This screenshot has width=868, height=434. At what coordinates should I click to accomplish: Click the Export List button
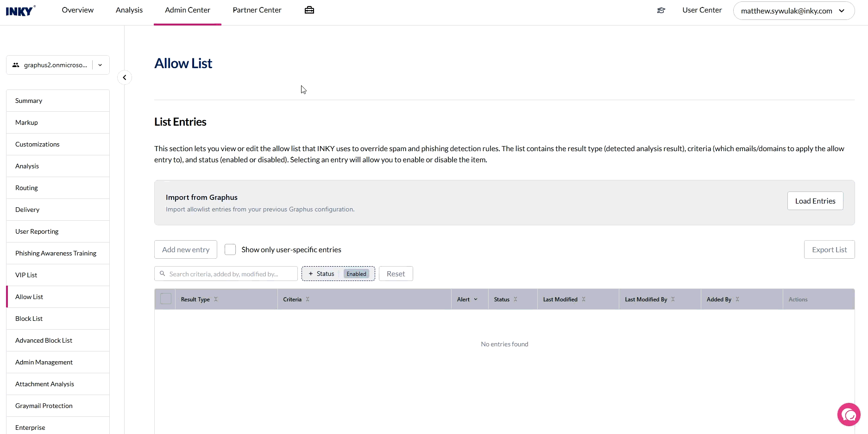coord(829,249)
